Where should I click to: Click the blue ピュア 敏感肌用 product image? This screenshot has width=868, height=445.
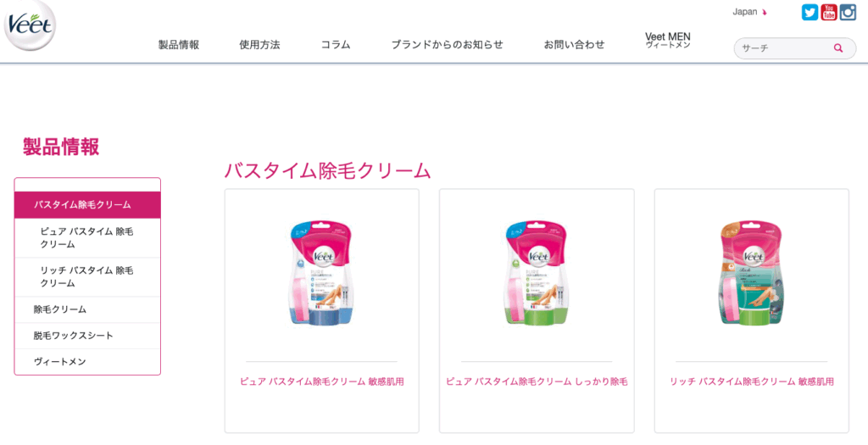click(x=321, y=273)
